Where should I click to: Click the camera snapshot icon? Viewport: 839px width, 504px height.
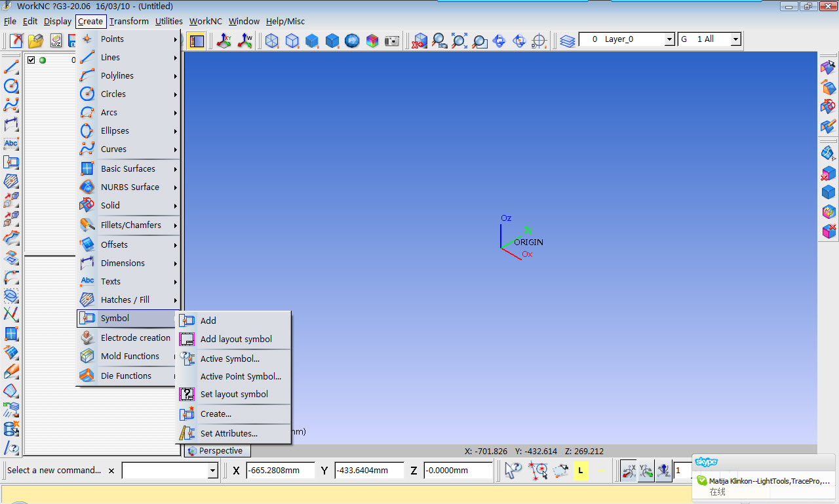tap(392, 41)
